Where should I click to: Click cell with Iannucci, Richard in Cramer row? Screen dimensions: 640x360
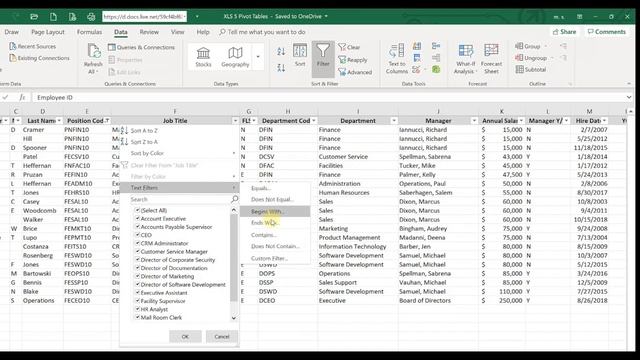438,130
